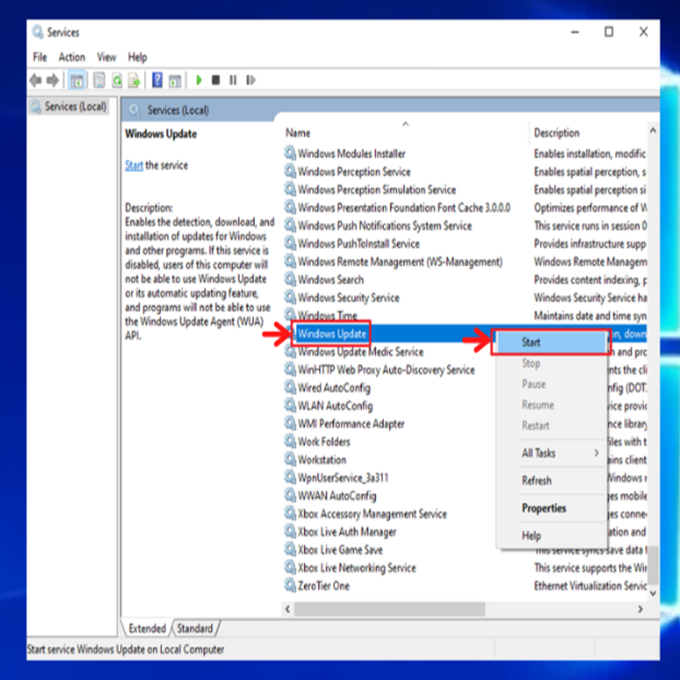Screen dimensions: 680x680
Task: Click gear icon of WLAN AutoConfig
Action: tap(290, 405)
